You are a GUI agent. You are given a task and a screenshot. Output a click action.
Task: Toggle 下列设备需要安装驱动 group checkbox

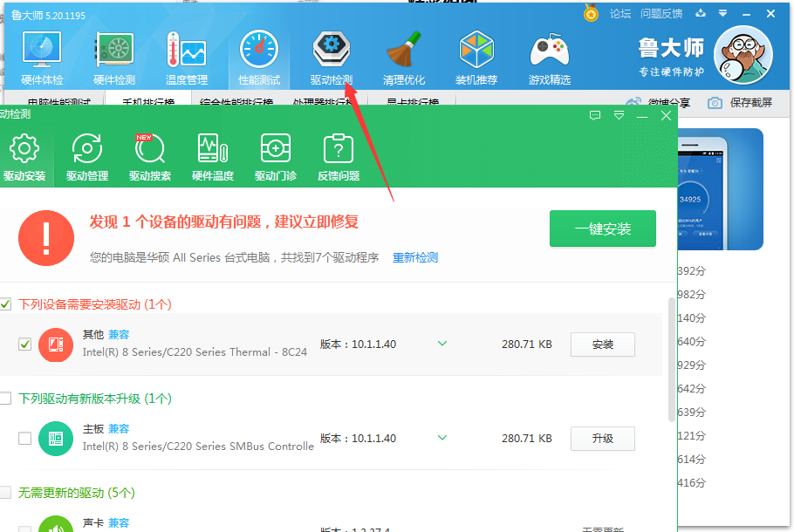(5, 304)
